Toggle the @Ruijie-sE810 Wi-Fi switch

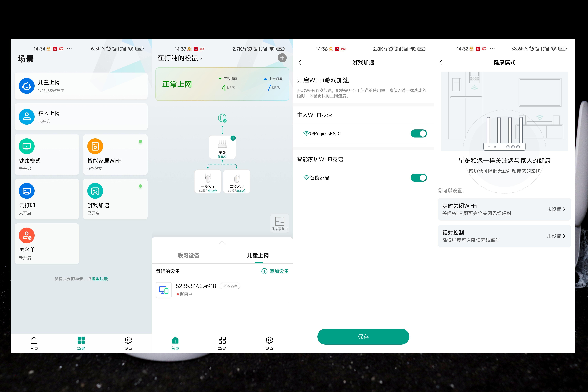419,133
